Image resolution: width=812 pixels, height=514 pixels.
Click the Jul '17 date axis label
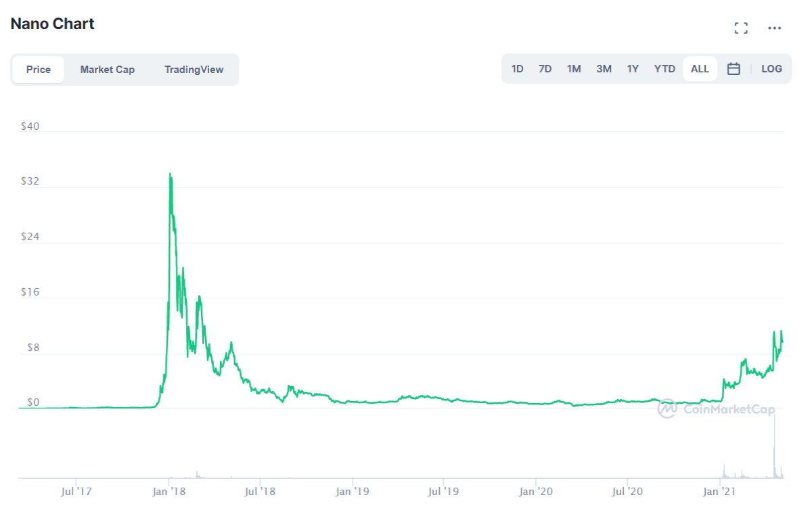[x=76, y=491]
